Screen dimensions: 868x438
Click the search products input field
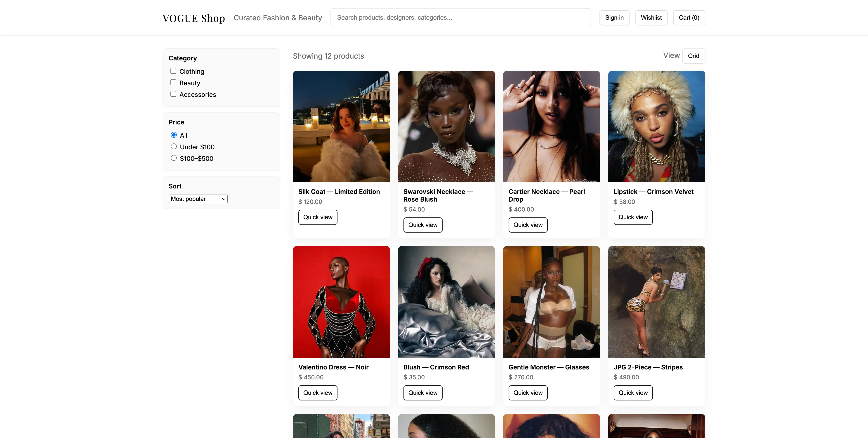tap(460, 17)
